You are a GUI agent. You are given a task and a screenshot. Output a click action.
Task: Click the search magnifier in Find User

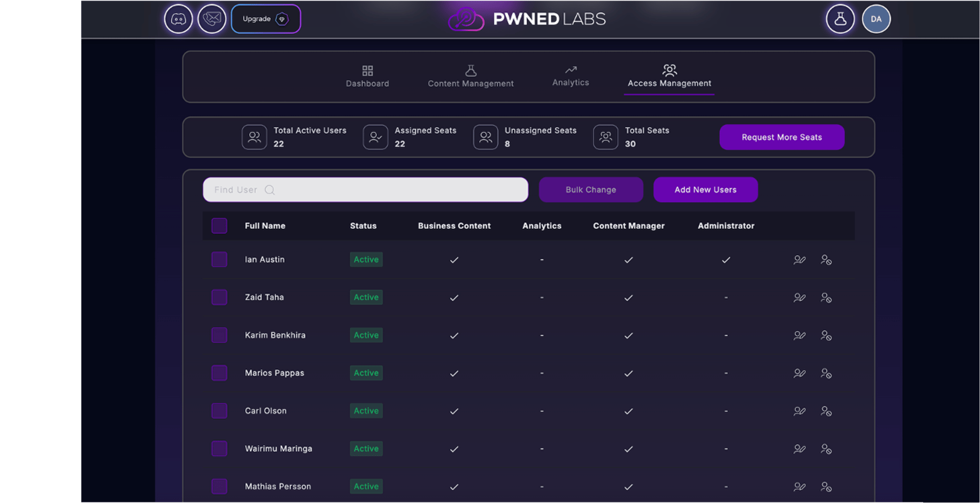(269, 190)
